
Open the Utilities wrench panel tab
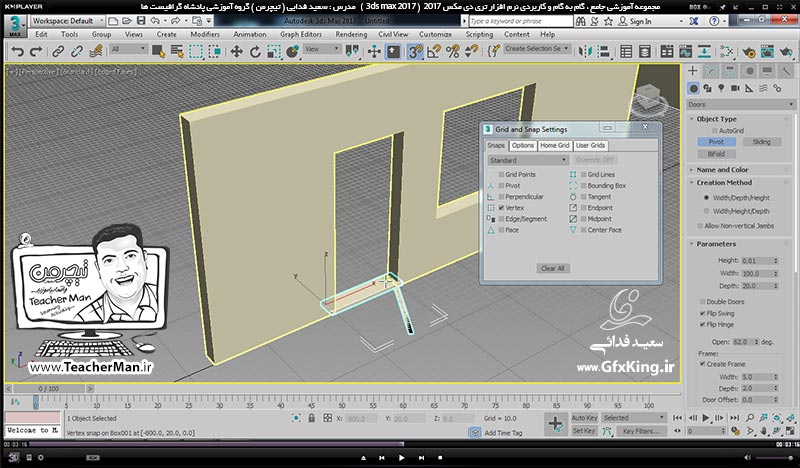[786, 71]
